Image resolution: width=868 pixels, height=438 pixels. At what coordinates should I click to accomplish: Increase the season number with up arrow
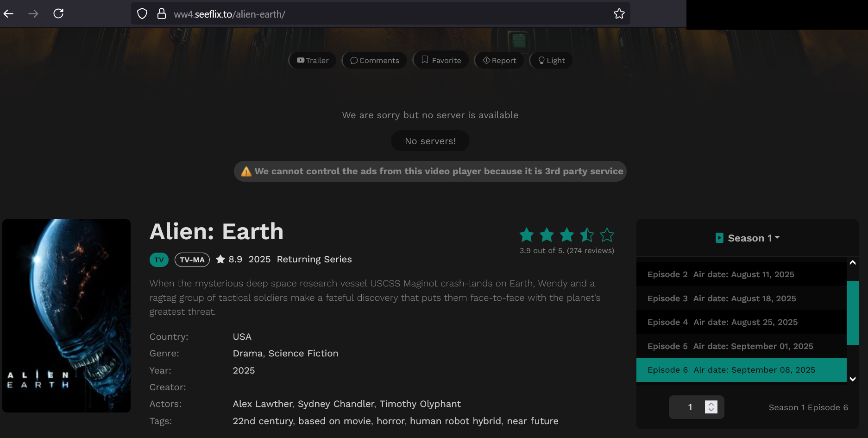[x=711, y=404]
